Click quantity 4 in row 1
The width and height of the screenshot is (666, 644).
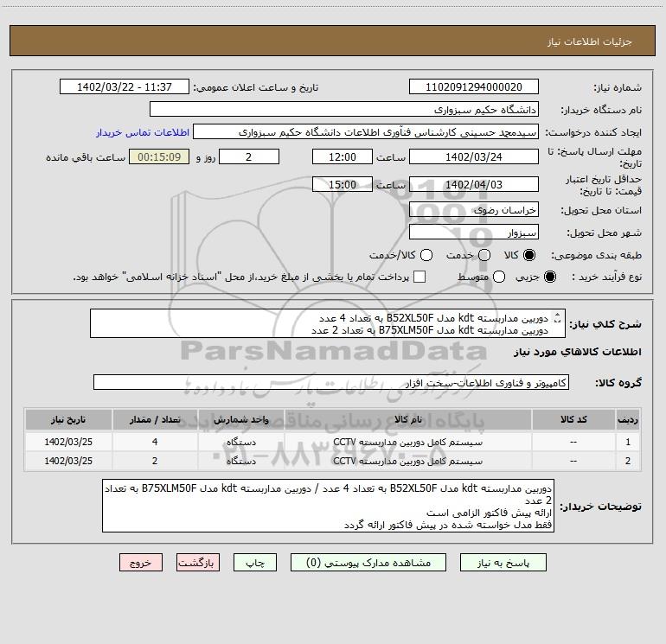(x=155, y=442)
